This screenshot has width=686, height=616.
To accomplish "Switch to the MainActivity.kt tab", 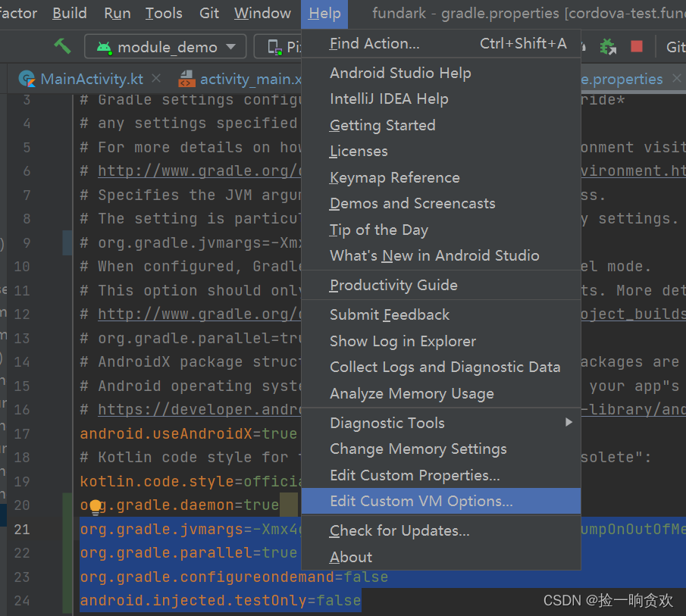I will 91,79.
